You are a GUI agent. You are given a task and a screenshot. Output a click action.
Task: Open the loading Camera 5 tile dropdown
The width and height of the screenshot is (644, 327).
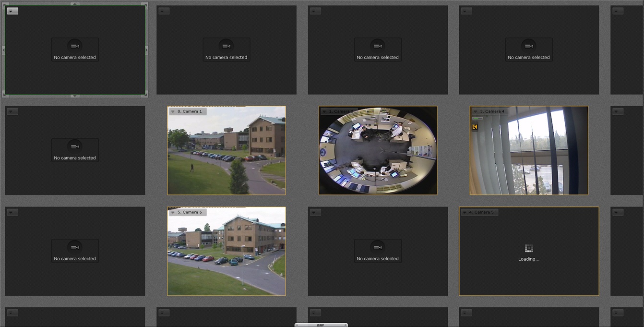click(465, 212)
